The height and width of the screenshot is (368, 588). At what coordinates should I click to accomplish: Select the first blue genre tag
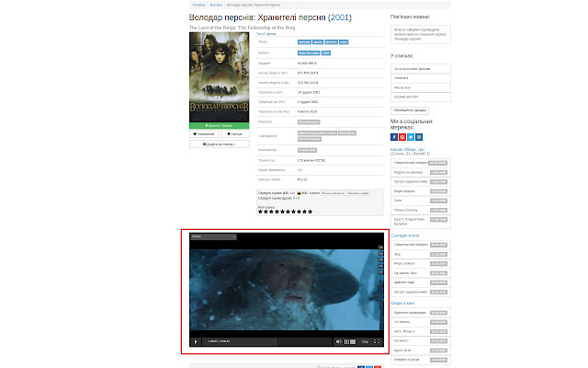point(304,42)
